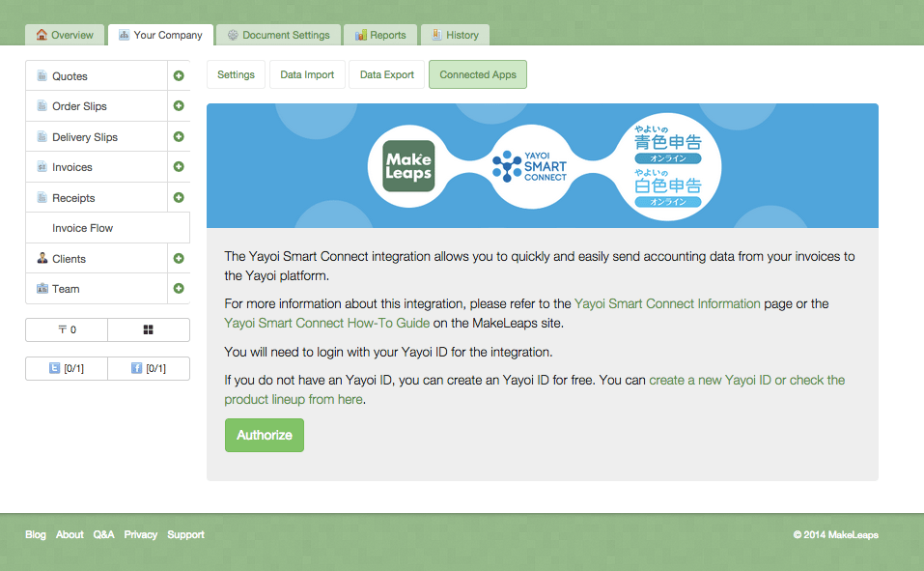Click the © 2014 MakeLeaps copyright text
Viewport: 924px width, 571px height.
tap(835, 534)
